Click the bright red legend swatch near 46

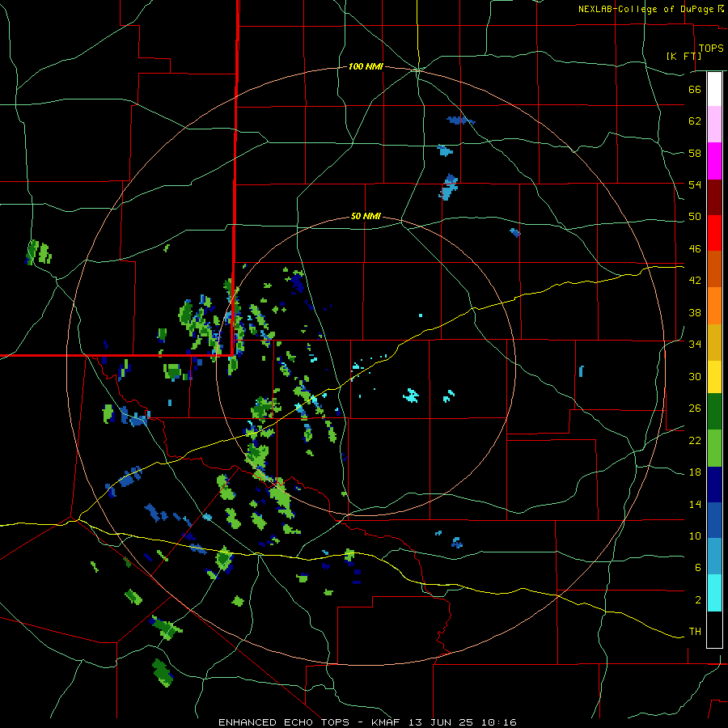pyautogui.click(x=714, y=233)
